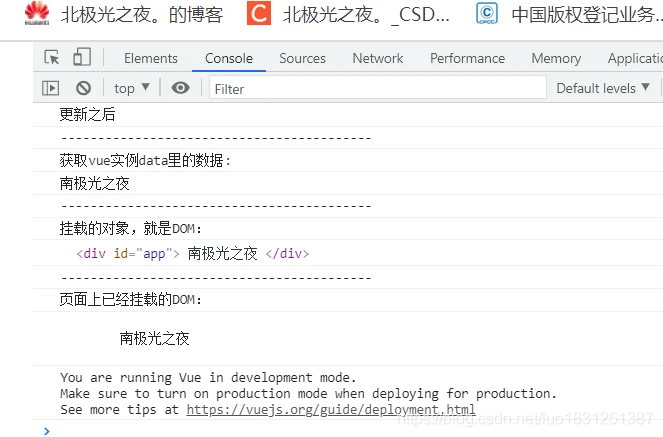Image resolution: width=663 pixels, height=437 pixels.
Task: Open the CSDN bookmark with red C icon
Action: 259,14
